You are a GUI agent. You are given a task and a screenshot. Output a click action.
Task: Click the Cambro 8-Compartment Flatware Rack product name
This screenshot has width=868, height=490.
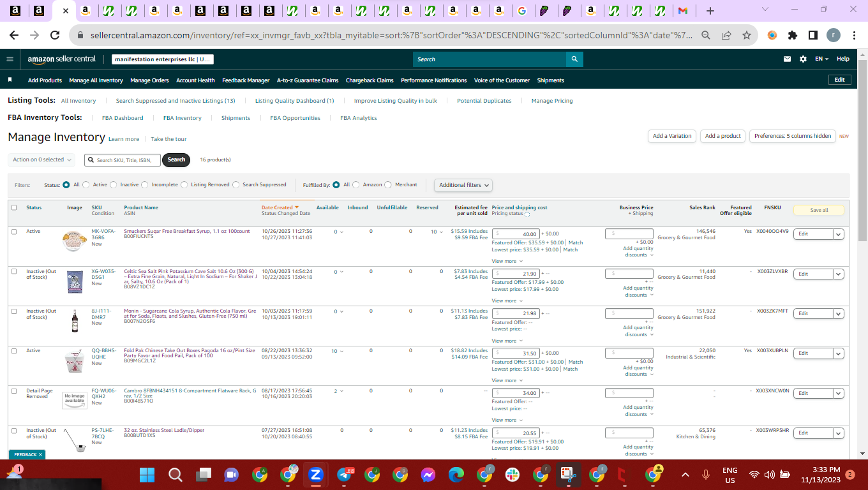190,393
